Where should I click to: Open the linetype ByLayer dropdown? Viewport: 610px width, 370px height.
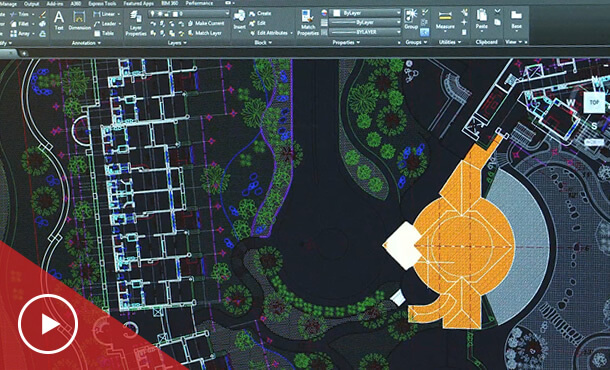(x=365, y=23)
